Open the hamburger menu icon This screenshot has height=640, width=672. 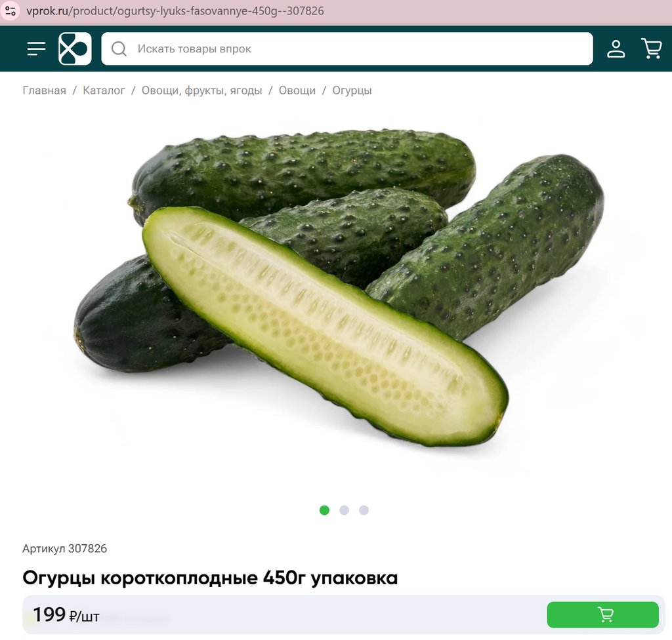tap(36, 49)
